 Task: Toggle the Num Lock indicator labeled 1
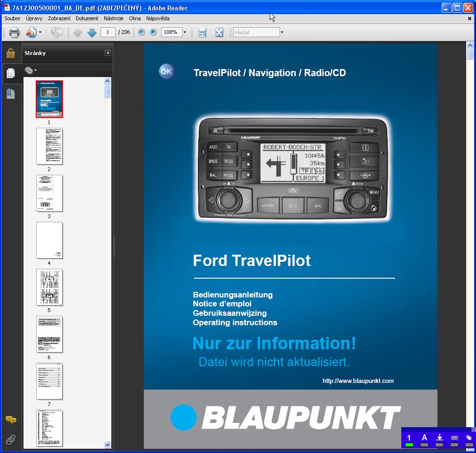pos(409,440)
